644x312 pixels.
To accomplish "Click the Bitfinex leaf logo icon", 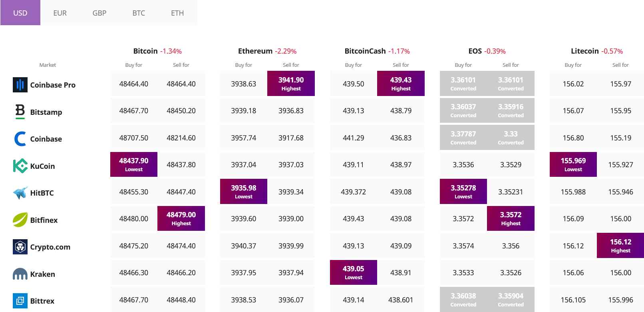I will click(20, 220).
